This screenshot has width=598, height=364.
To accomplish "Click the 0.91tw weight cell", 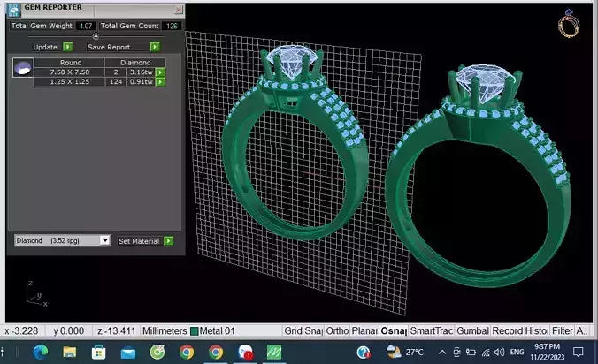I will pyautogui.click(x=141, y=81).
